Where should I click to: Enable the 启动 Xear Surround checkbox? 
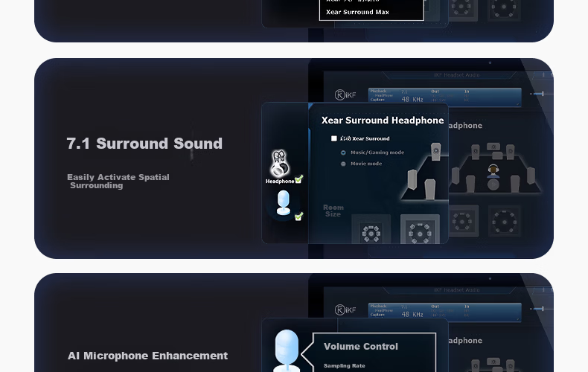(333, 138)
